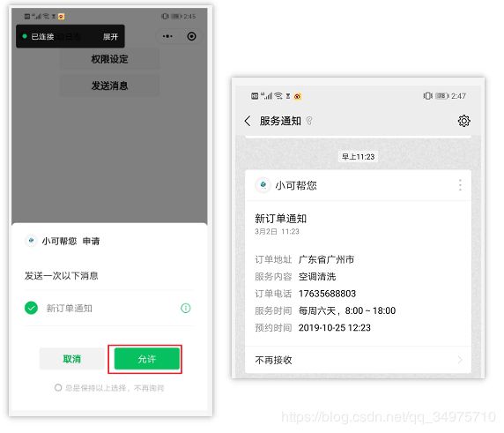Click the 小可帮您 logo in request dialog
Viewport: 504px width, 433px height.
pyautogui.click(x=31, y=240)
